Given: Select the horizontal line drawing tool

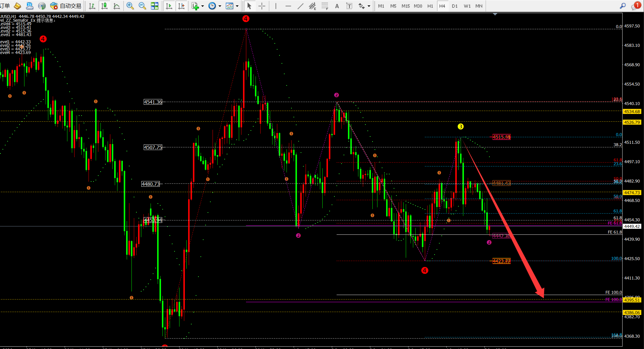Looking at the screenshot, I should 288,6.
